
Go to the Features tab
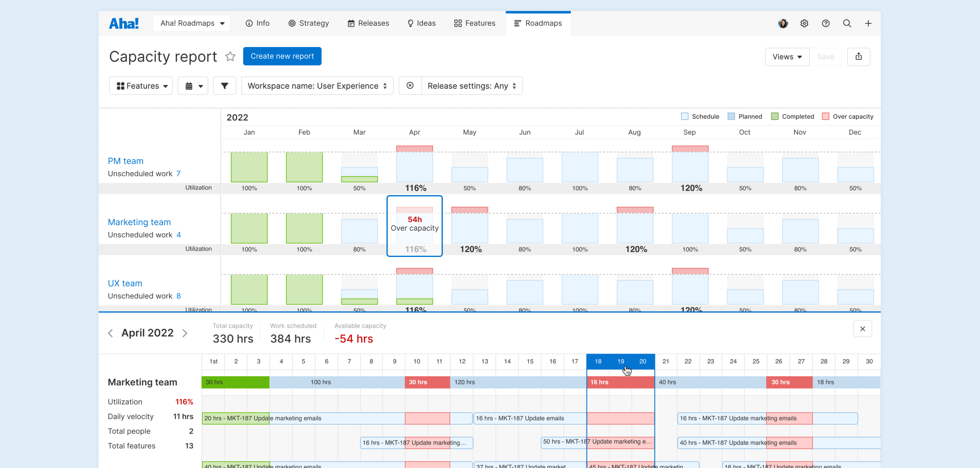pyautogui.click(x=475, y=23)
